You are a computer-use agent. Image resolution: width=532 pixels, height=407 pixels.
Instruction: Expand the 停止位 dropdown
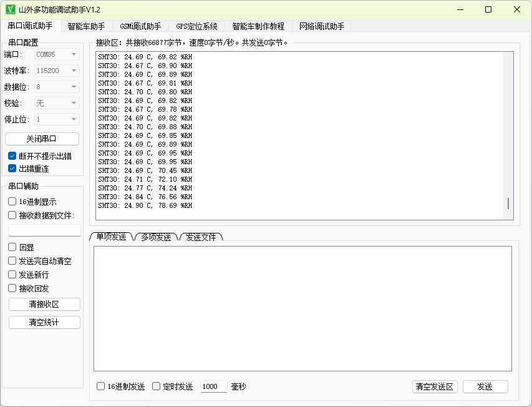(57, 119)
